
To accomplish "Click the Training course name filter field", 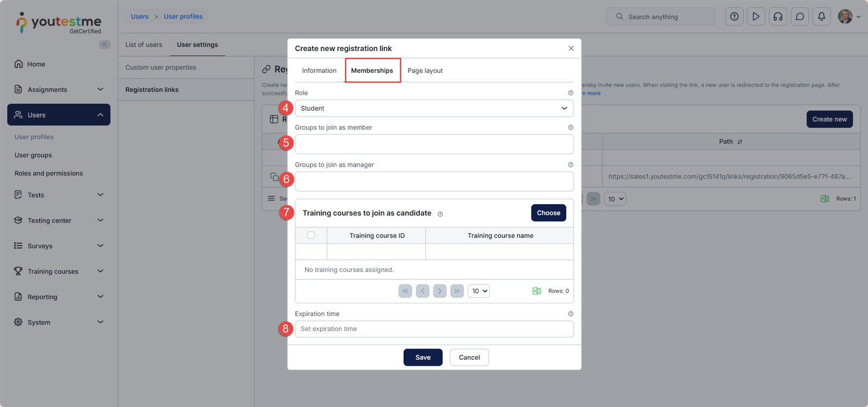I will 500,252.
